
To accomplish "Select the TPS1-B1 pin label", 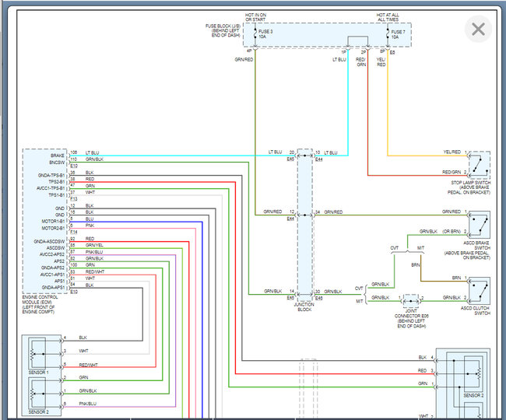I will pos(57,195).
